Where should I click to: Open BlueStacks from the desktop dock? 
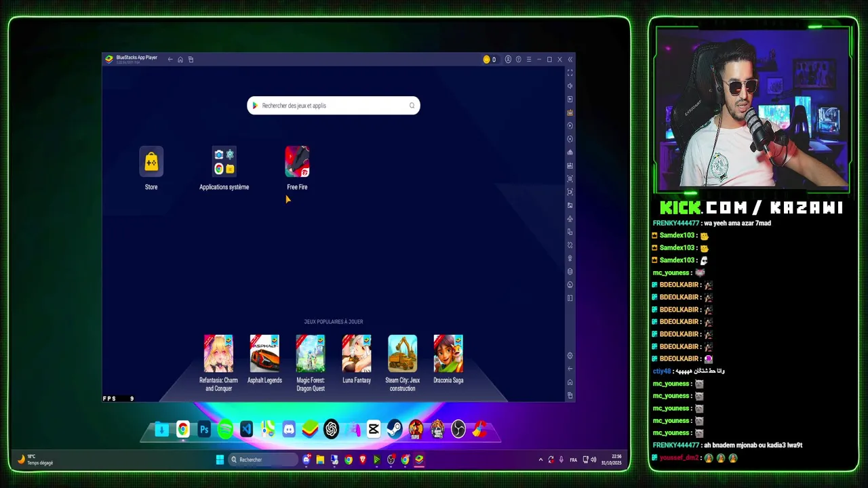tap(310, 429)
